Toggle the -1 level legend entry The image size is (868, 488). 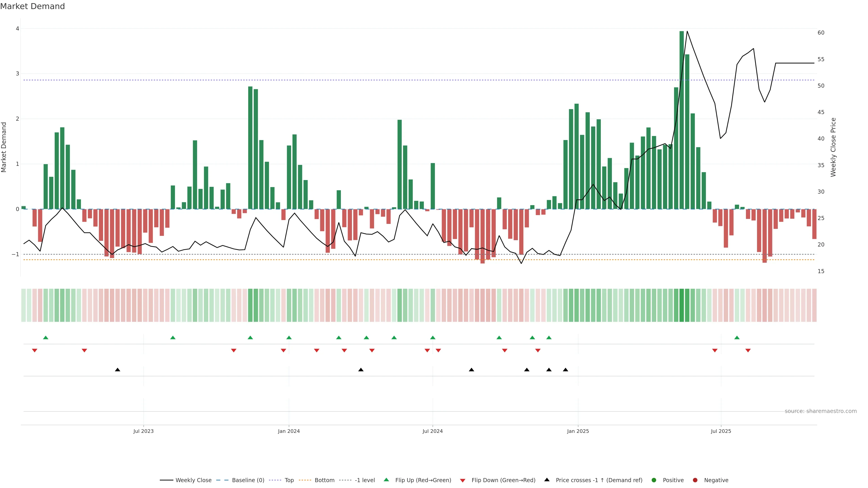click(365, 480)
